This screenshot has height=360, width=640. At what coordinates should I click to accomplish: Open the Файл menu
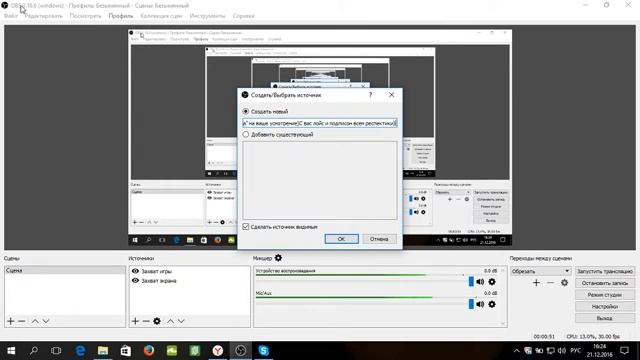coord(11,16)
